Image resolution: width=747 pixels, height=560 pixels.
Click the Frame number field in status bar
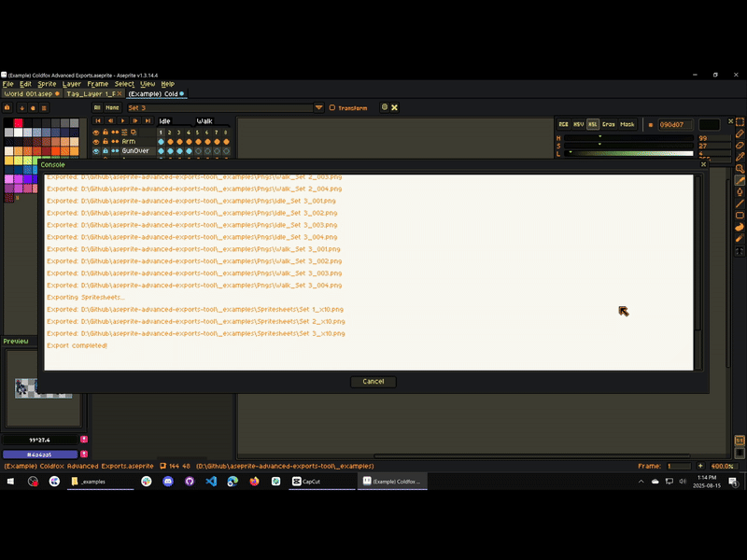pos(679,466)
